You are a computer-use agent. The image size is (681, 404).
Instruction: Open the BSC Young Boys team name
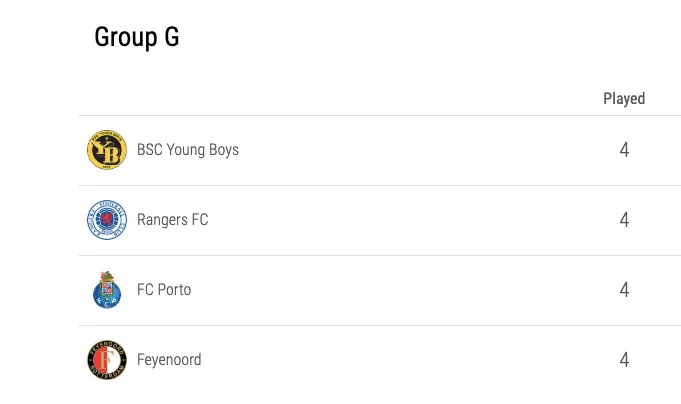pyautogui.click(x=188, y=150)
